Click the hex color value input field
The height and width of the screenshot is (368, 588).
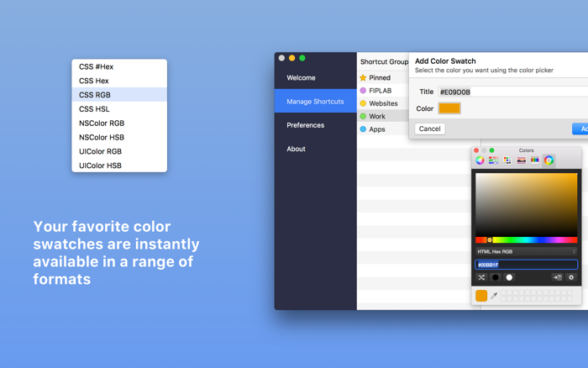526,265
